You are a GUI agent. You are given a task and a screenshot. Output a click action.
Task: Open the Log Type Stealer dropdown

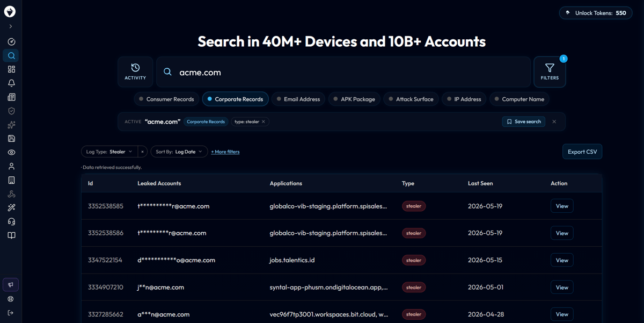(109, 152)
